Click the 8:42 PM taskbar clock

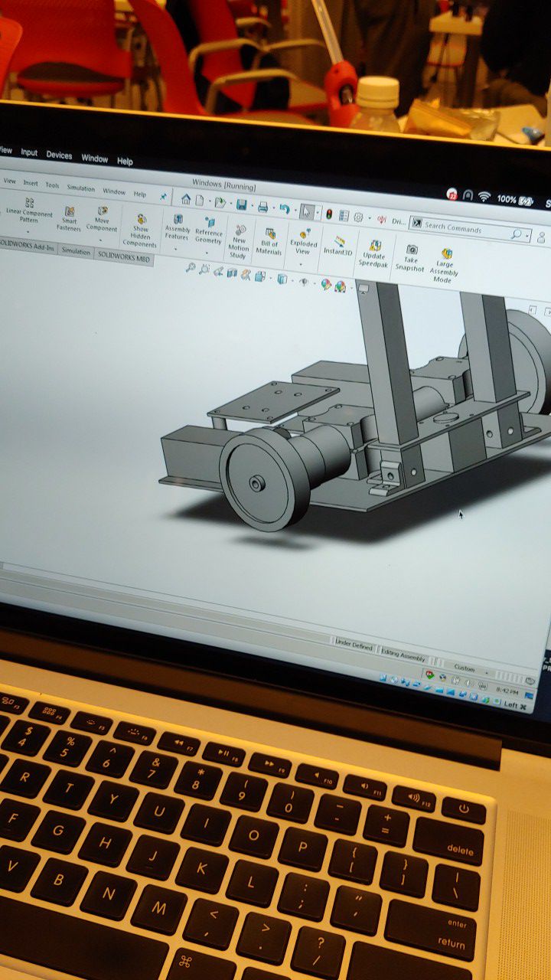[x=508, y=691]
